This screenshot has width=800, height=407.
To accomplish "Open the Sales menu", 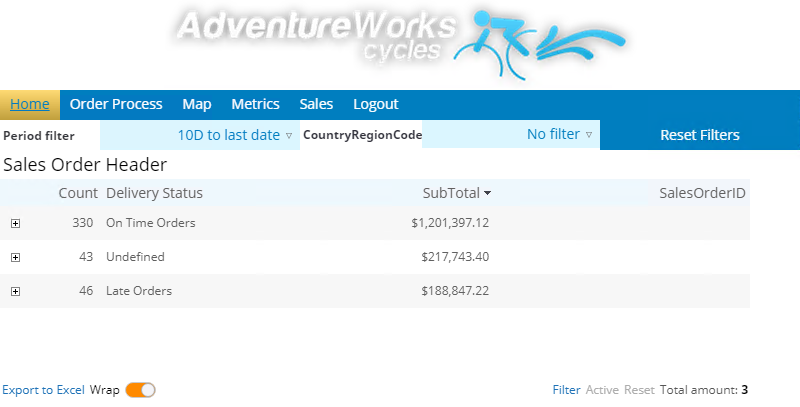I will click(316, 104).
